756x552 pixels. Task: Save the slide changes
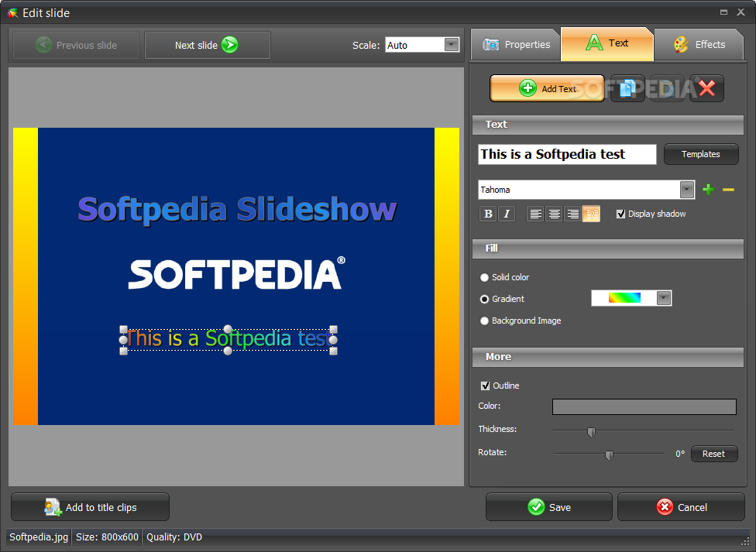[x=548, y=506]
